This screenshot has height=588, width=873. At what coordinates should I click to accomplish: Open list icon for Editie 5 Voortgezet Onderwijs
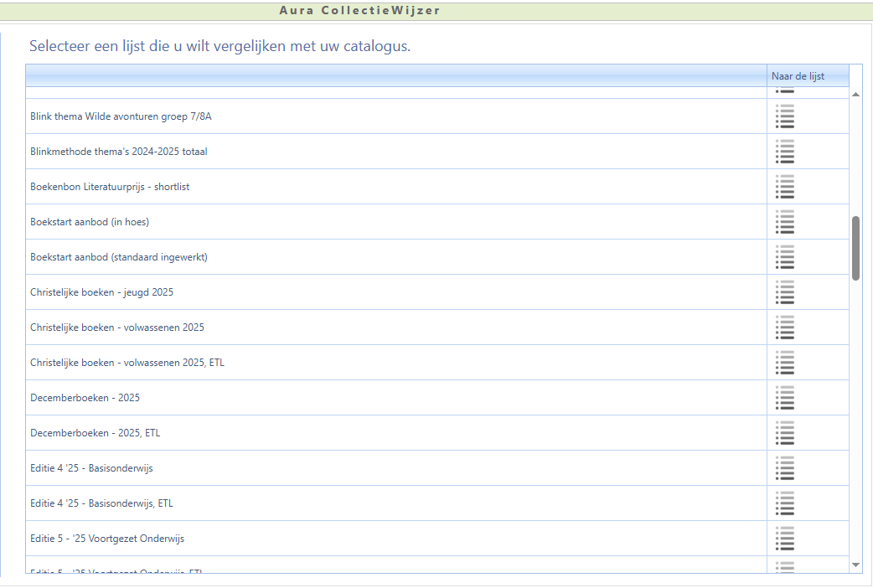click(x=785, y=539)
